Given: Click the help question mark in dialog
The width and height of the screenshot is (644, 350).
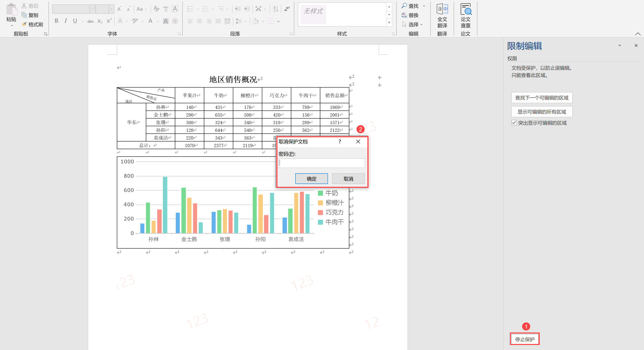Looking at the screenshot, I should tap(339, 142).
